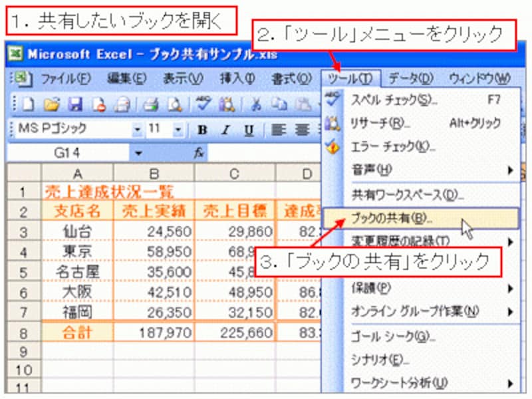
Task: Click the Research icon on the Standard toolbar
Action: coord(227,104)
